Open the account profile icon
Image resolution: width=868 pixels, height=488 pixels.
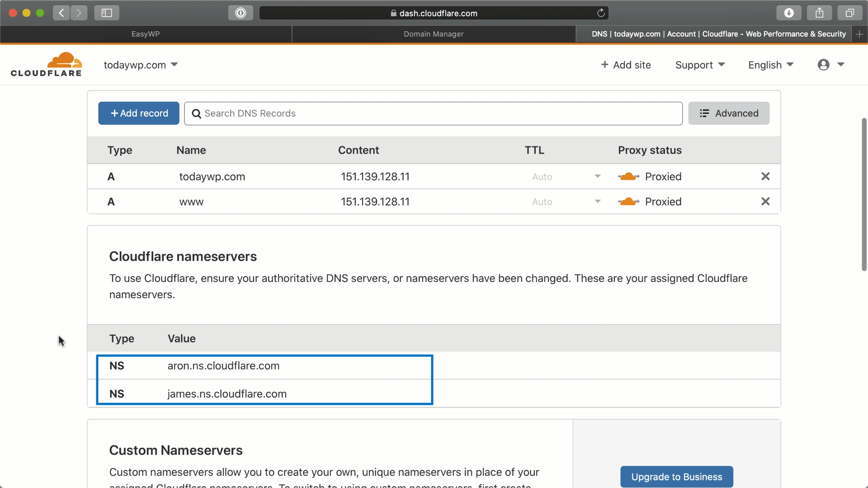click(x=824, y=65)
